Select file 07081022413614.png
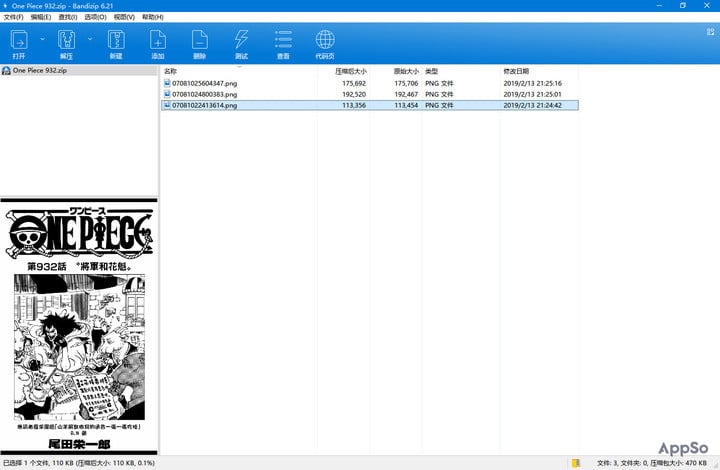The image size is (720, 470). click(370, 106)
